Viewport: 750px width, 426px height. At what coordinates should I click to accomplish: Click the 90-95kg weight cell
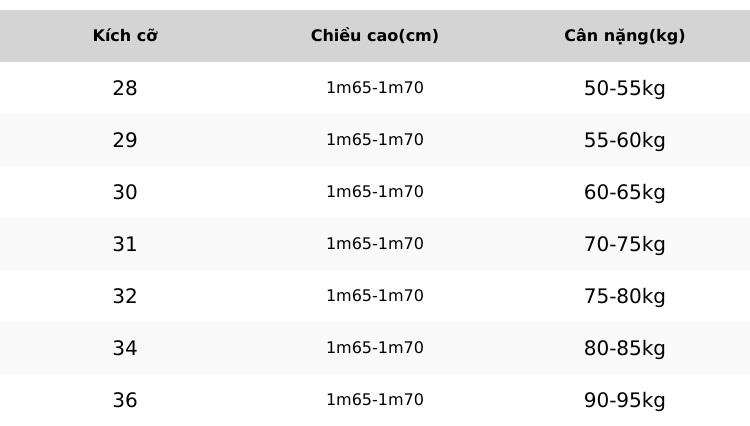point(625,400)
